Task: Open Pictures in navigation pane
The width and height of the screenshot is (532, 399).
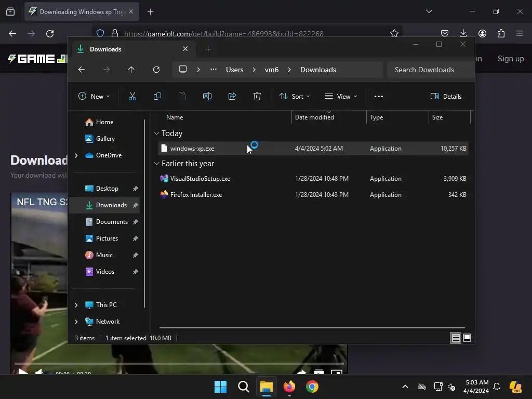Action: [107, 238]
